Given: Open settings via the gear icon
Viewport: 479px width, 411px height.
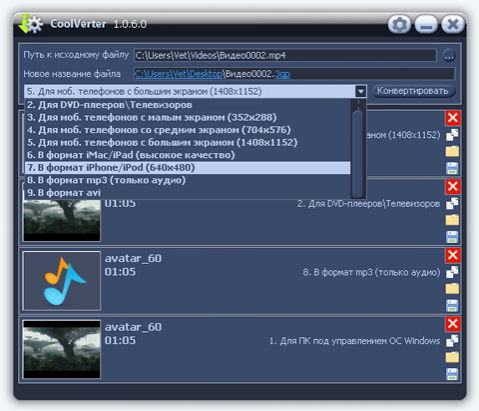Looking at the screenshot, I should (399, 24).
